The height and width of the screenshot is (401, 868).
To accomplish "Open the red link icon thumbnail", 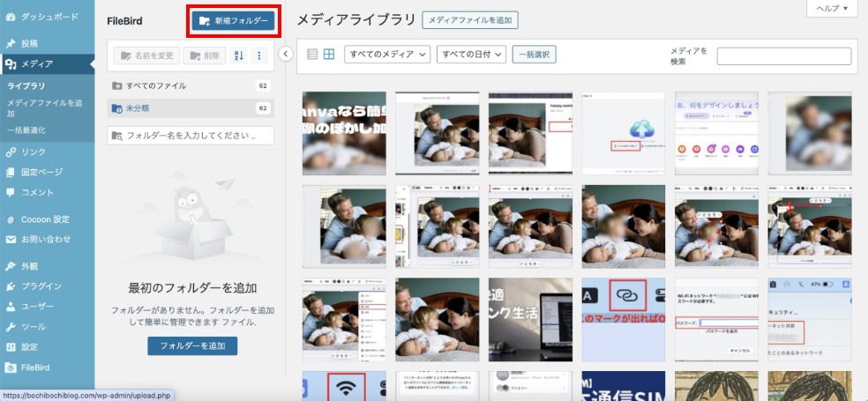I will (624, 320).
